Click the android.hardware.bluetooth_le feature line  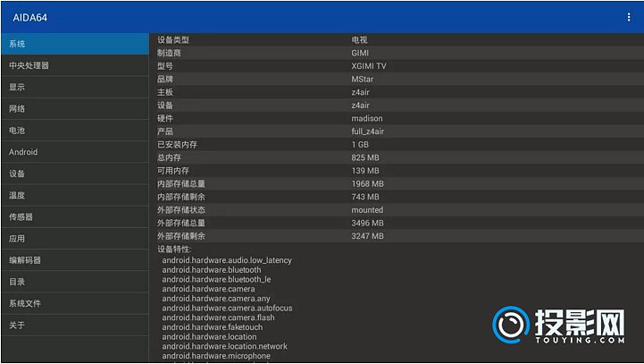tap(216, 279)
